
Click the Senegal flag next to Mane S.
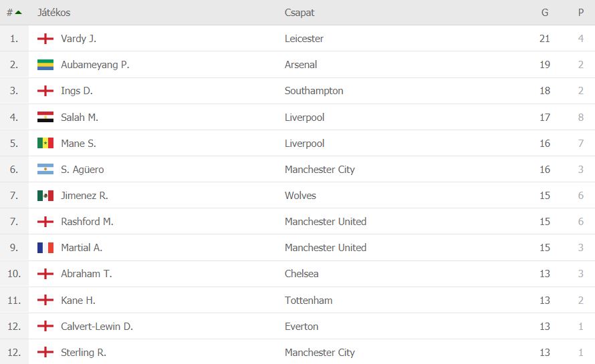point(45,144)
